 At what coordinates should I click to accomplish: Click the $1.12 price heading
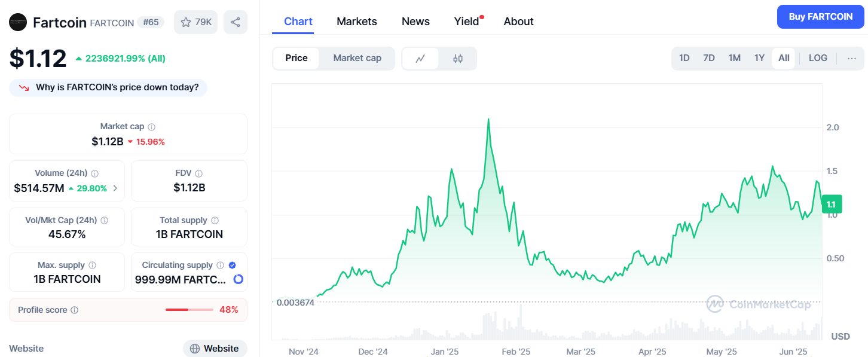pyautogui.click(x=38, y=58)
